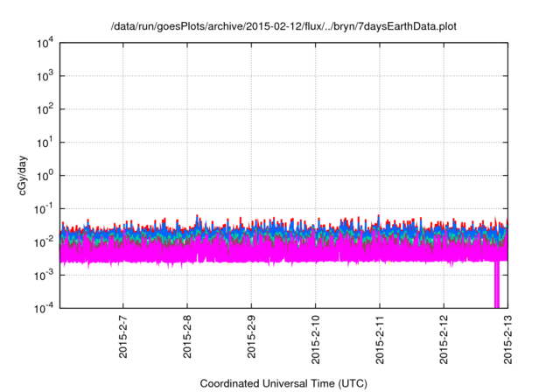Click the 2015-2-8 x-axis date label
The image size is (560, 392).
click(187, 337)
